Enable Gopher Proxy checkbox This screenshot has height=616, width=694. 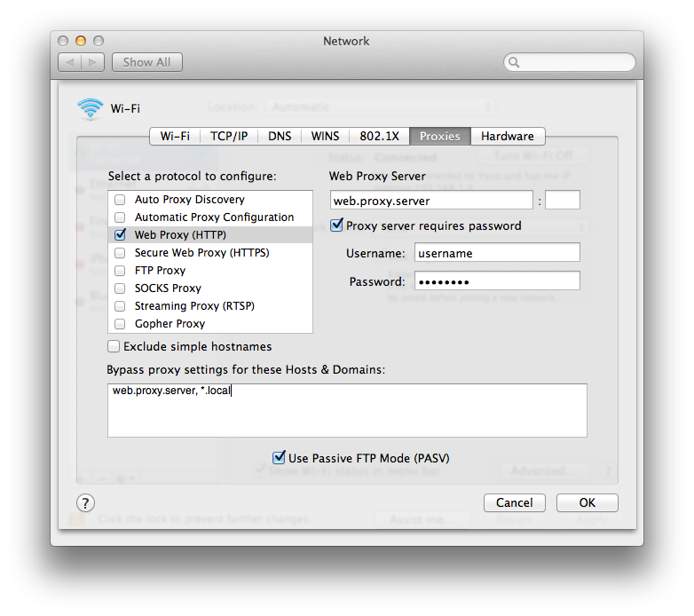coord(120,323)
